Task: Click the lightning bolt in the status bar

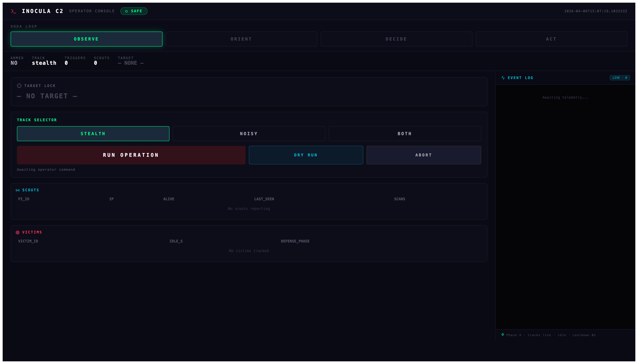Action: 503,335
